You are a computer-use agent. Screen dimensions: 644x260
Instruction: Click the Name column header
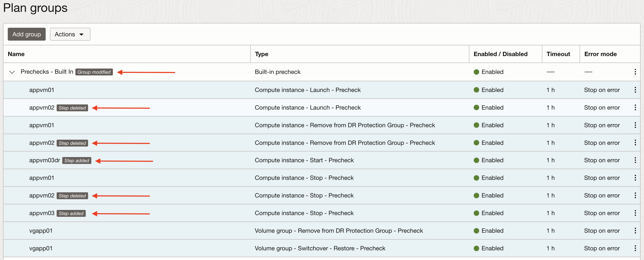pos(16,54)
